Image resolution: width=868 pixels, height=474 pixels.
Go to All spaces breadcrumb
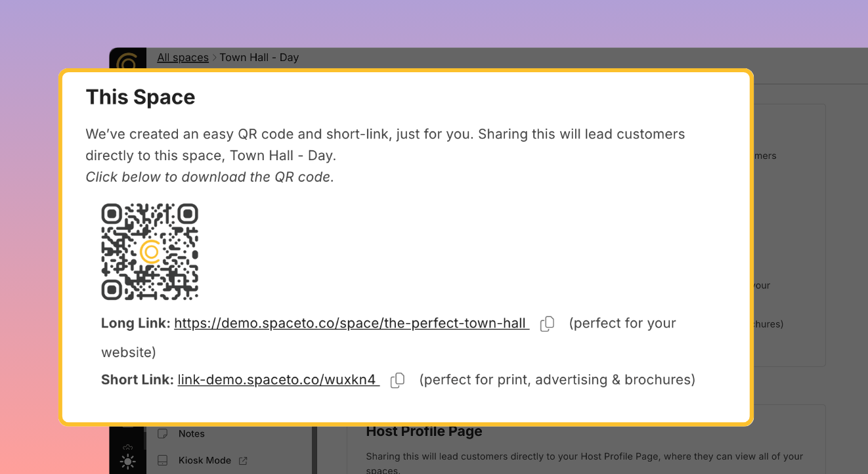pyautogui.click(x=183, y=57)
